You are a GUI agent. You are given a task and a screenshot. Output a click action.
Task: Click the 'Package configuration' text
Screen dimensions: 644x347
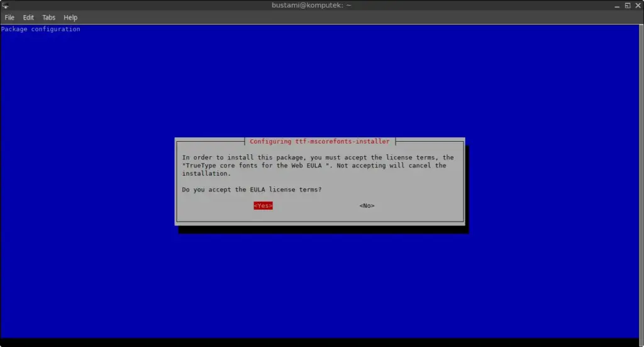tap(41, 29)
